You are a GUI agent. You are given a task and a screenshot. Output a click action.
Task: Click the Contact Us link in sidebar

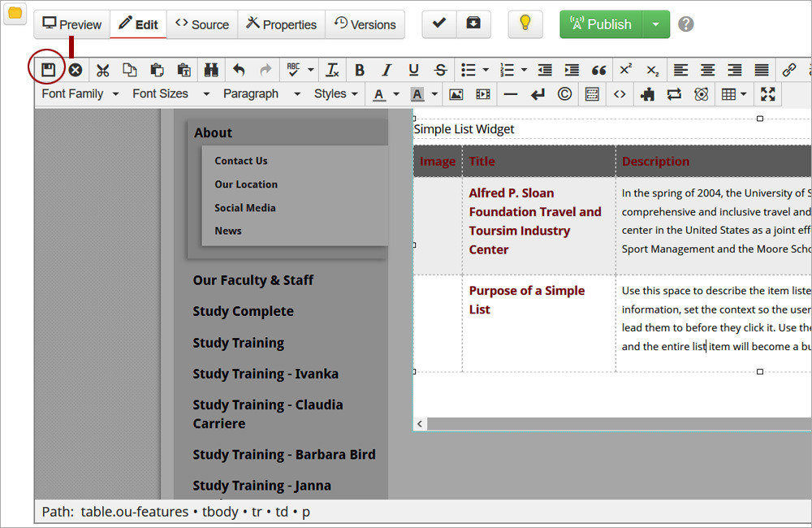pyautogui.click(x=240, y=161)
